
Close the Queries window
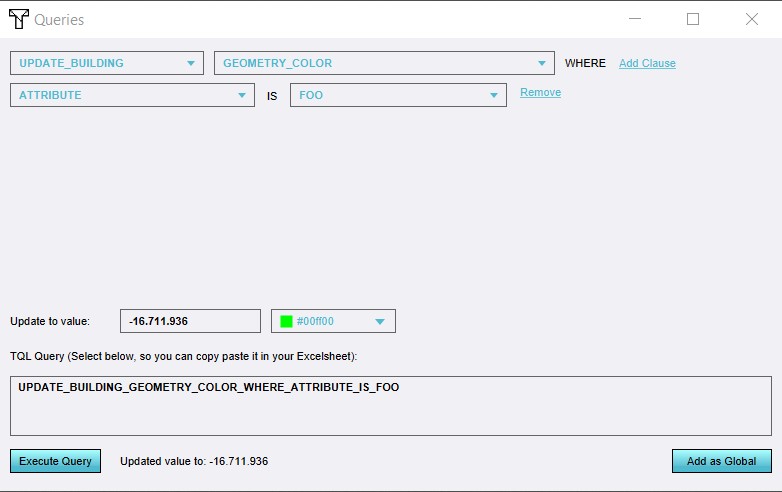pos(752,19)
